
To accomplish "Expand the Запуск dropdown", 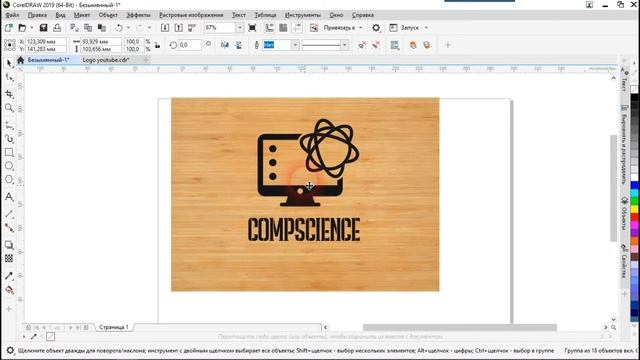I will click(x=426, y=28).
